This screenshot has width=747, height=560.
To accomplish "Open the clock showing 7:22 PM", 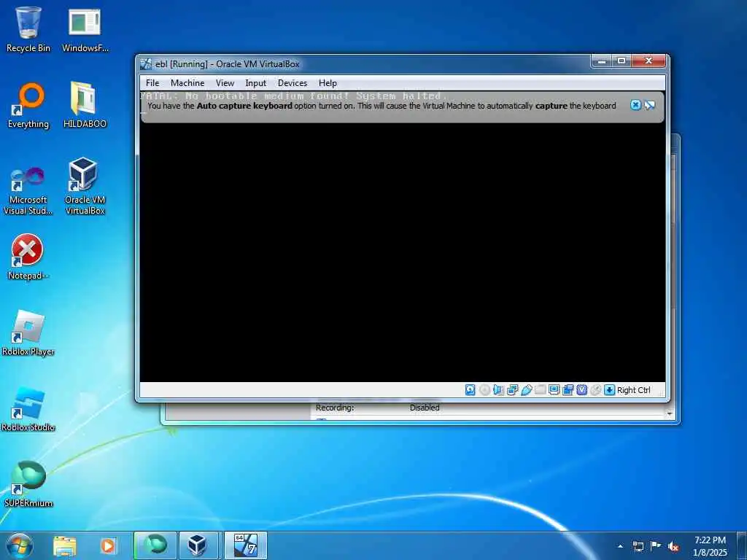I will pos(710,546).
